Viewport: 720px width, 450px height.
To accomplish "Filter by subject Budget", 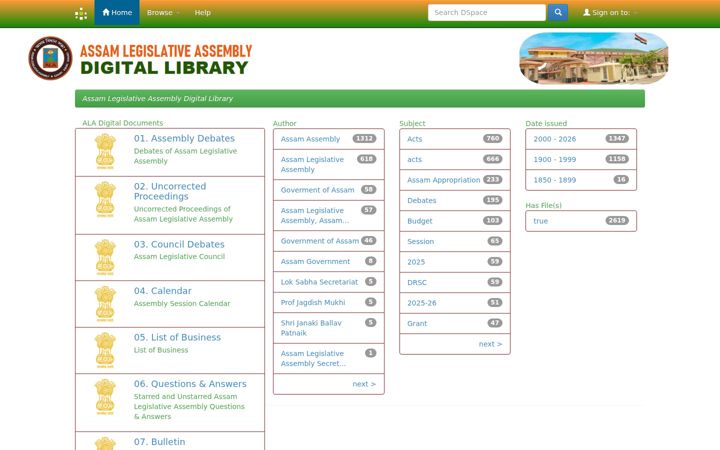I will [420, 221].
